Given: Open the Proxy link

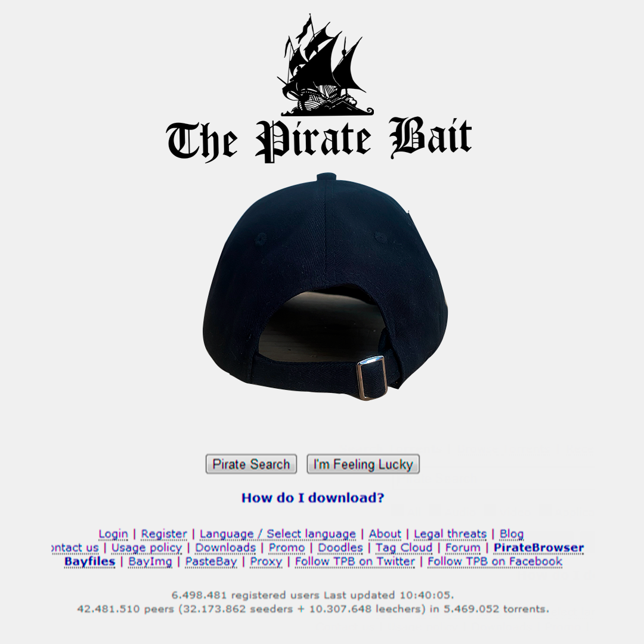Looking at the screenshot, I should [x=266, y=562].
